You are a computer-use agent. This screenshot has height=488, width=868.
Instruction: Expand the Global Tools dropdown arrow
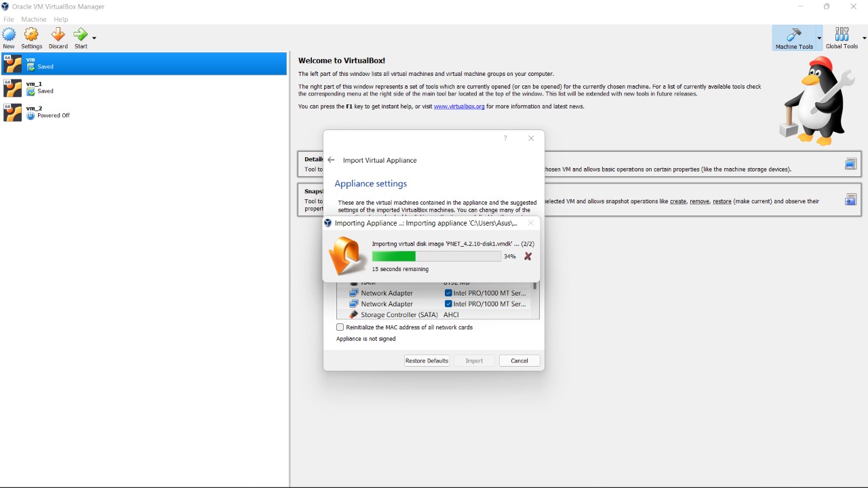864,38
